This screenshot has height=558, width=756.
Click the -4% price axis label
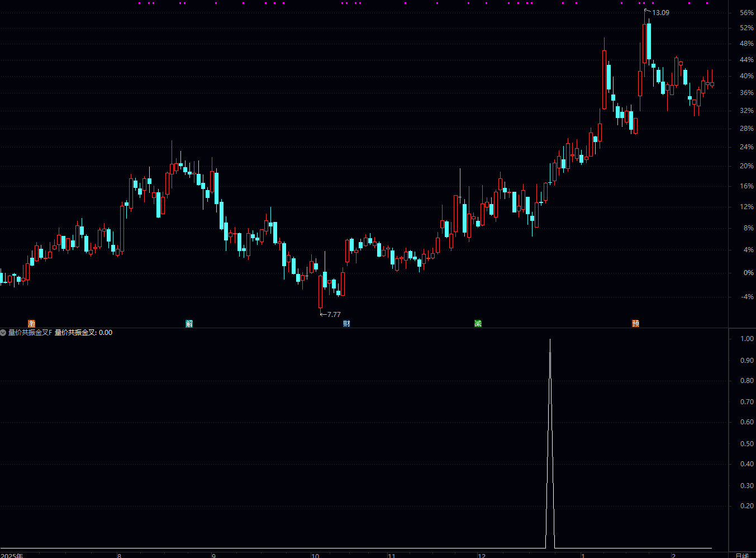pyautogui.click(x=748, y=297)
